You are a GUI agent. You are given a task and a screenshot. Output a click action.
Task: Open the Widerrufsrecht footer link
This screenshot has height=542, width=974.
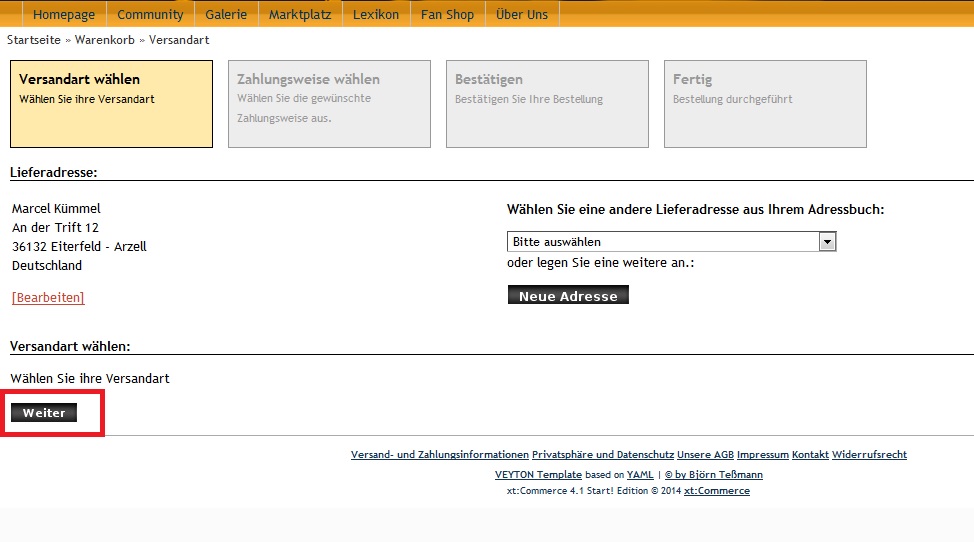pos(869,455)
